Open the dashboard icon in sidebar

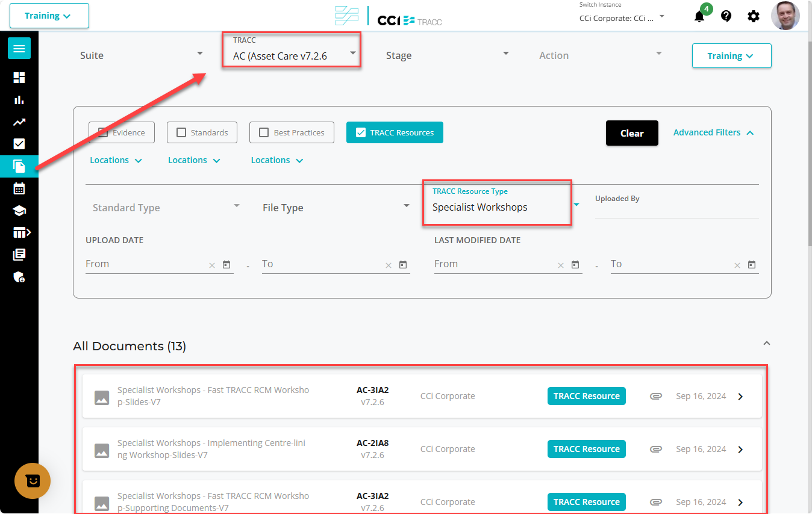19,78
